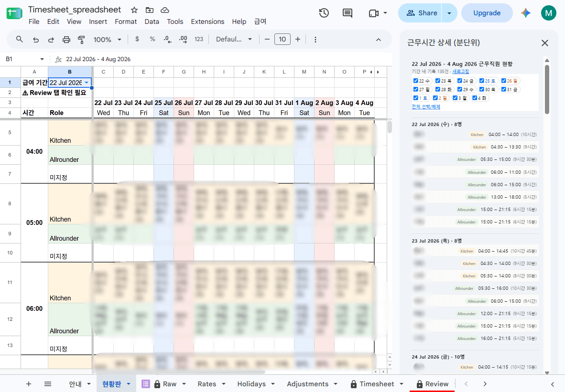Increase decimal places

[x=183, y=39]
